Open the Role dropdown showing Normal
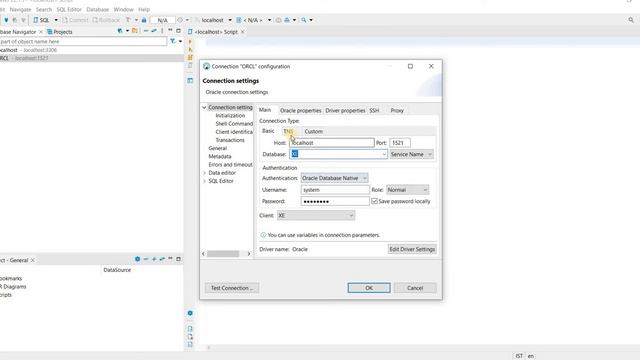Image resolution: width=640 pixels, height=360 pixels. [407, 190]
